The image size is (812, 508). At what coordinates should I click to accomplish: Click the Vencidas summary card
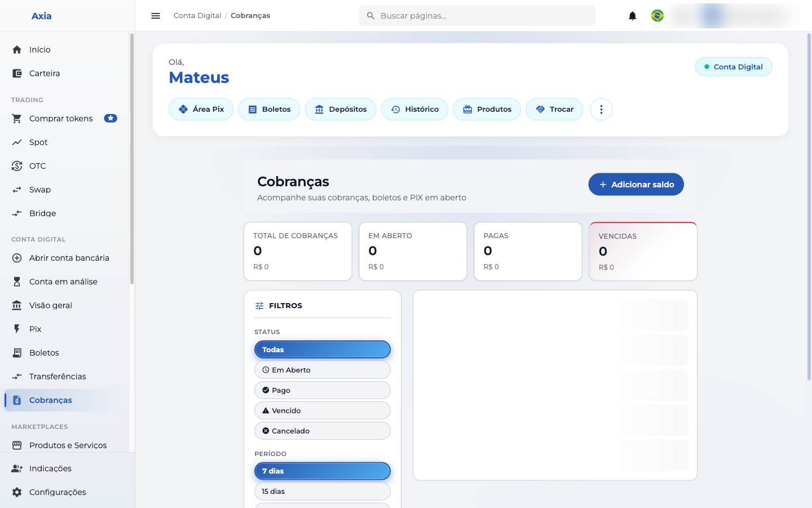(x=643, y=251)
